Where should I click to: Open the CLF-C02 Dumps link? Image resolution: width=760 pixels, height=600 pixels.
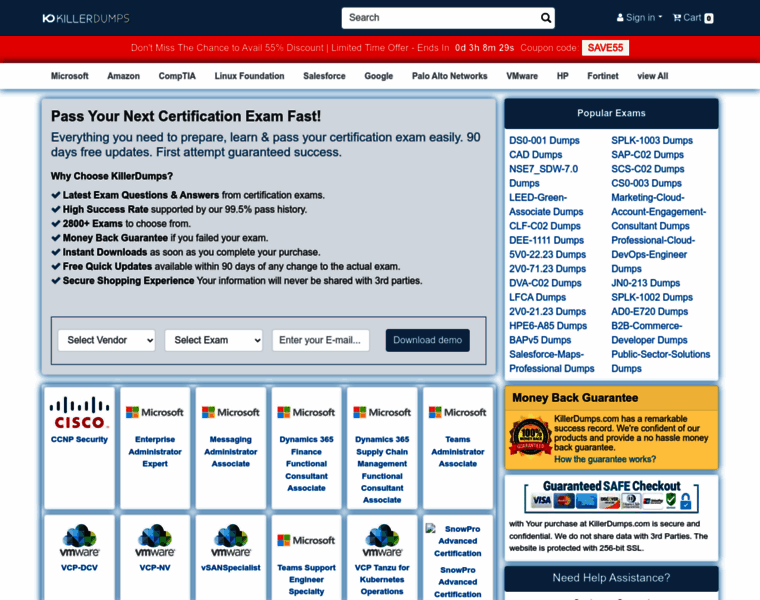545,226
